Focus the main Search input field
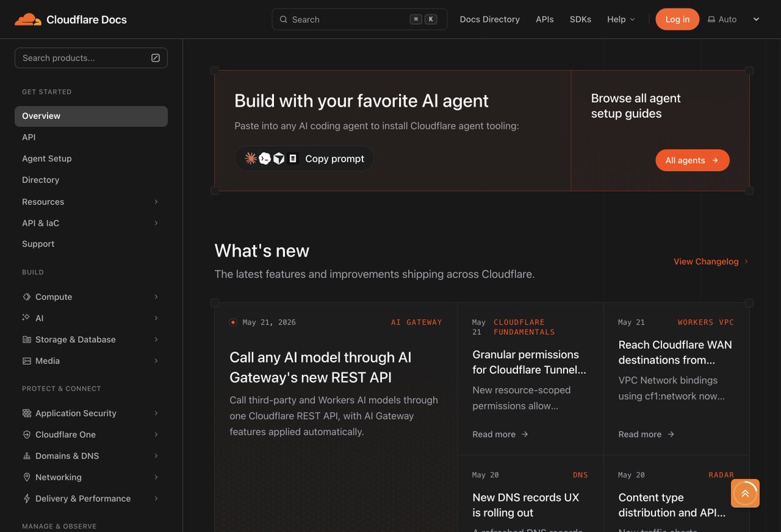The height and width of the screenshot is (532, 781). [x=359, y=20]
